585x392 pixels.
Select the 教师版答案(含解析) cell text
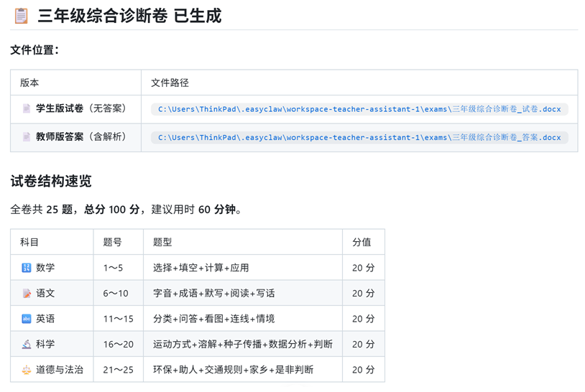point(81,136)
